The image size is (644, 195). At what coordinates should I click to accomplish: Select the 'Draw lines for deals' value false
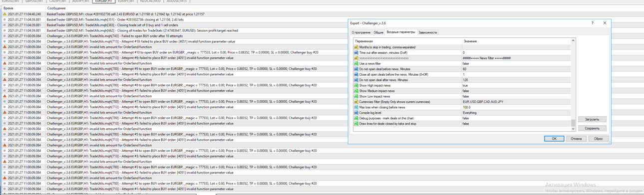[x=466, y=124]
